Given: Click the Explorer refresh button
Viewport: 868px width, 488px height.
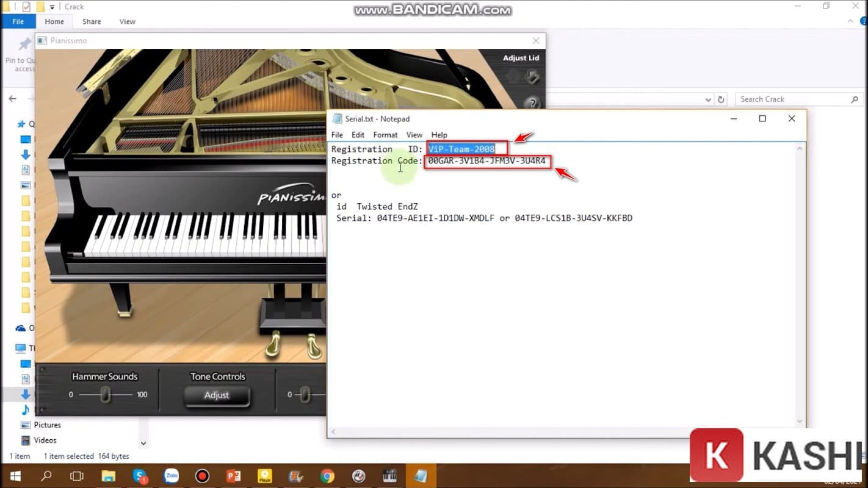Looking at the screenshot, I should pos(721,99).
